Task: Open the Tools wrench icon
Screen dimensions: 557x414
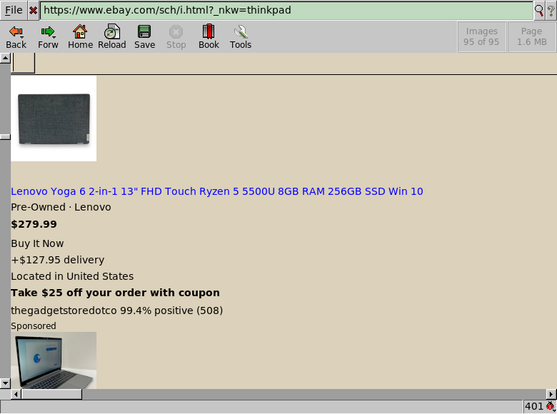Action: click(x=240, y=36)
